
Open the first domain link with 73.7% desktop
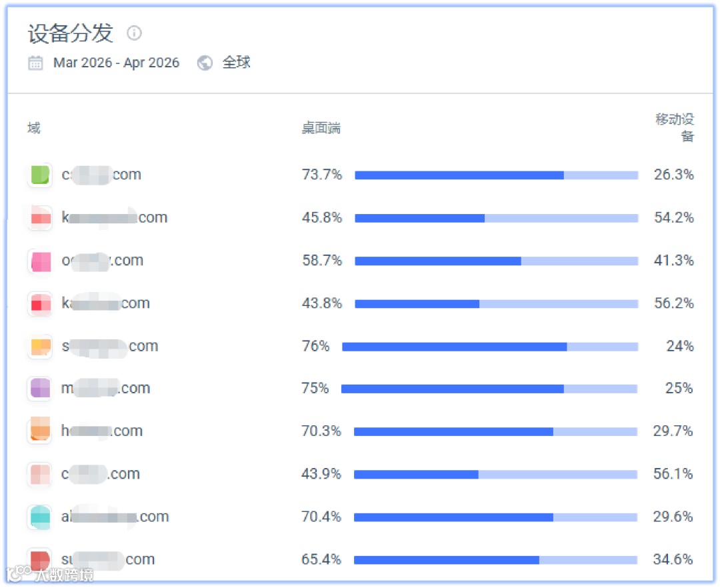pyautogui.click(x=101, y=175)
